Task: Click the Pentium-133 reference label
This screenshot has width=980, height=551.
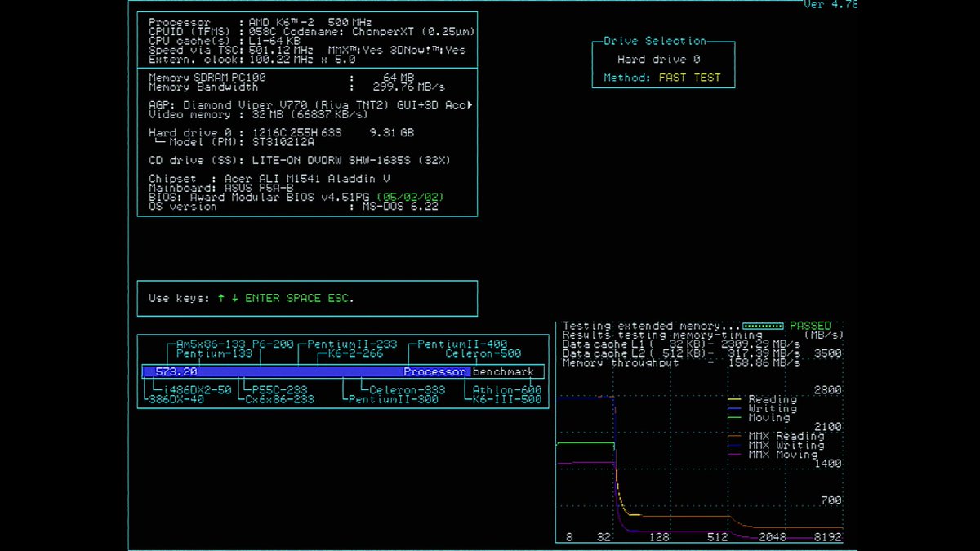Action: point(214,353)
